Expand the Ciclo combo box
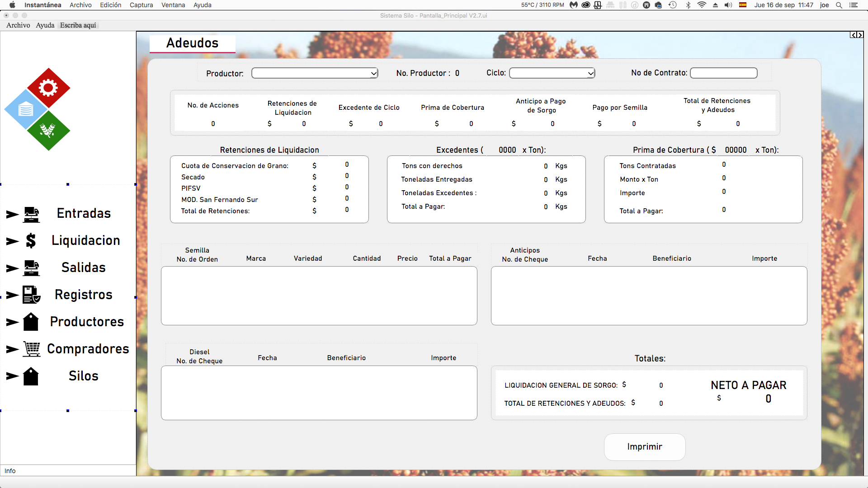 click(552, 73)
